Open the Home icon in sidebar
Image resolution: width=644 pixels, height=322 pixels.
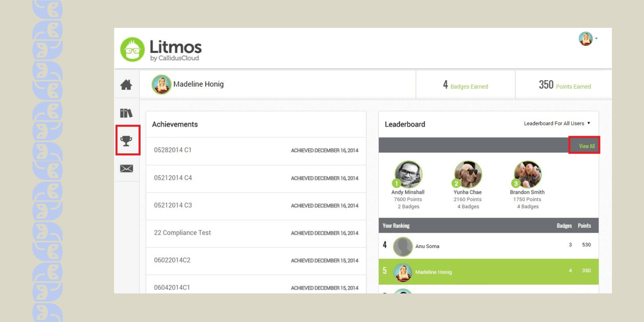click(x=126, y=85)
